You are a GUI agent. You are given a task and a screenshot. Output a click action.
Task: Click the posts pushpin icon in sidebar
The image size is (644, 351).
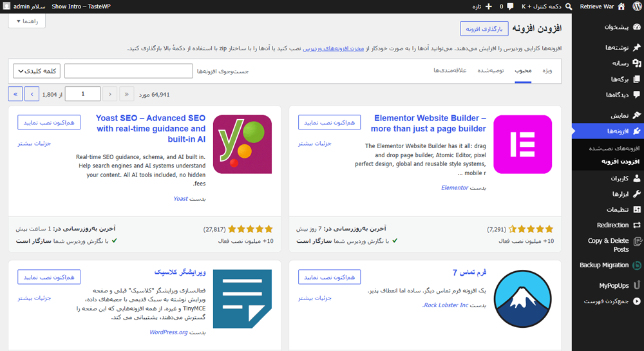pyautogui.click(x=637, y=47)
